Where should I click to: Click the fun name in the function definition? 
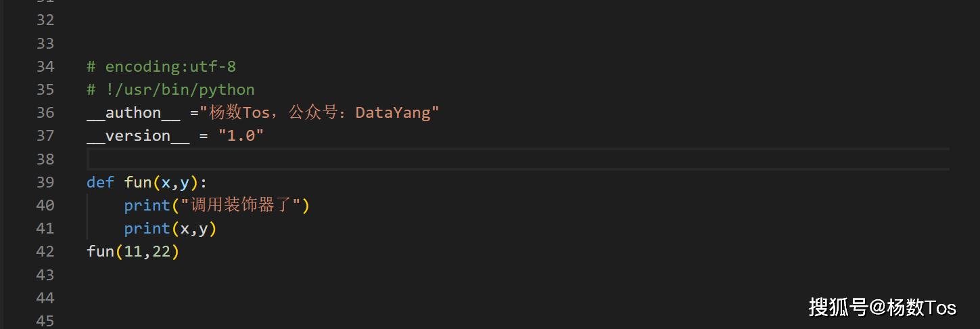pyautogui.click(x=138, y=182)
